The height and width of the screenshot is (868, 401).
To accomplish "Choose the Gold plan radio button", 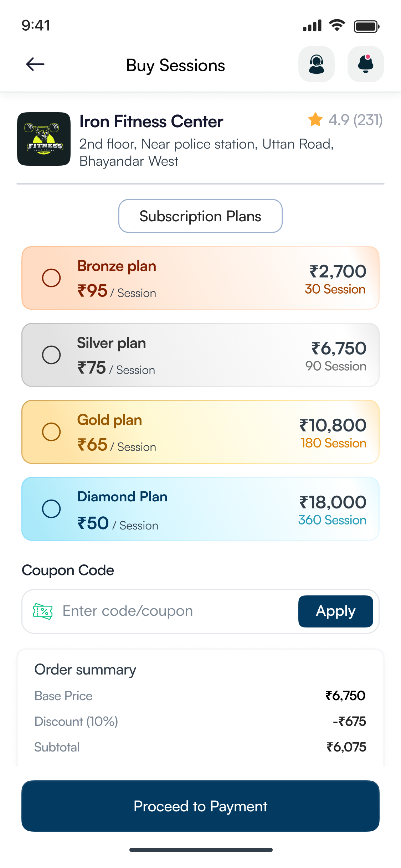I will click(x=51, y=432).
